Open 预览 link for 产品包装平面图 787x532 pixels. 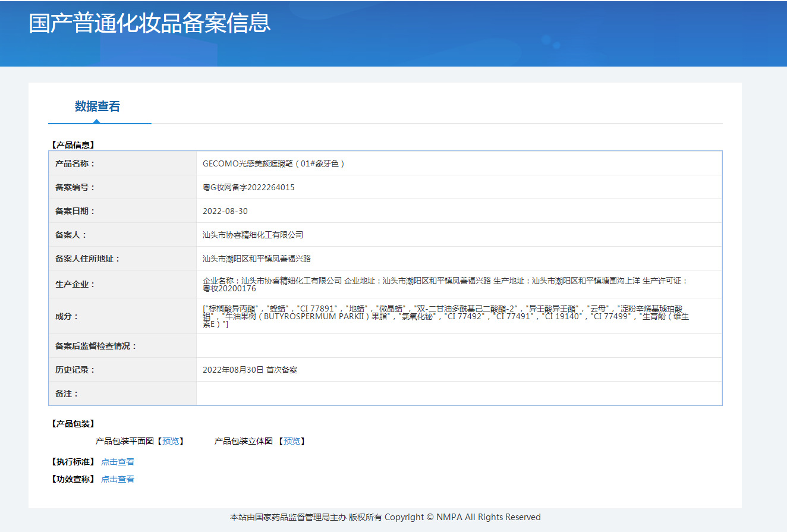171,441
